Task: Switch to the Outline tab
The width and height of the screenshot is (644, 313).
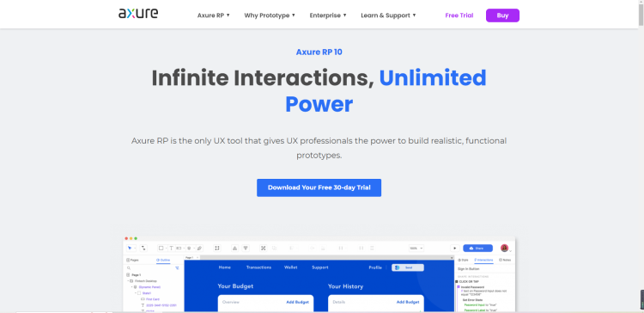Action: 163,260
